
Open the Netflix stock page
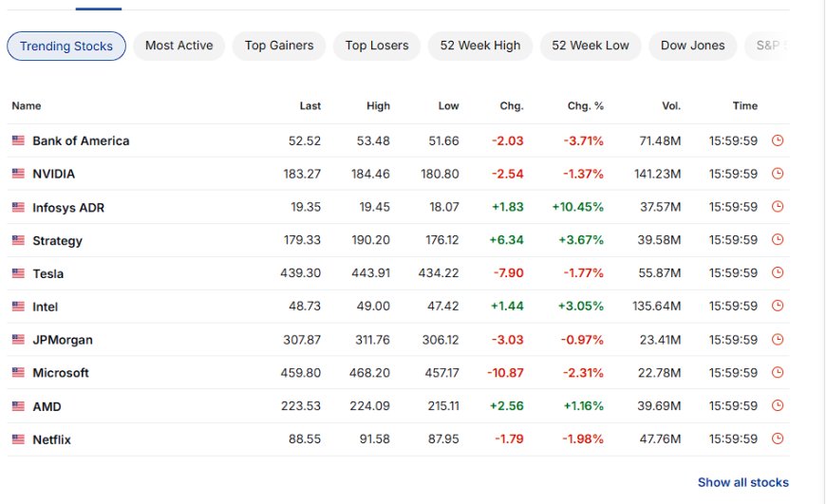click(x=51, y=439)
